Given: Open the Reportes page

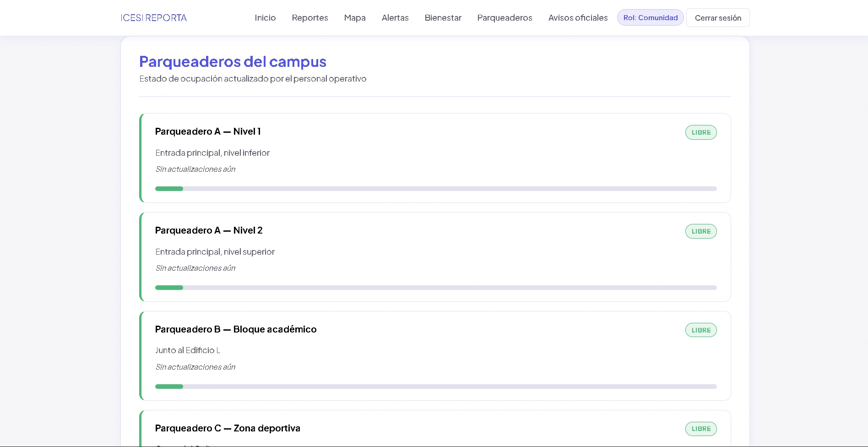Looking at the screenshot, I should pos(310,18).
